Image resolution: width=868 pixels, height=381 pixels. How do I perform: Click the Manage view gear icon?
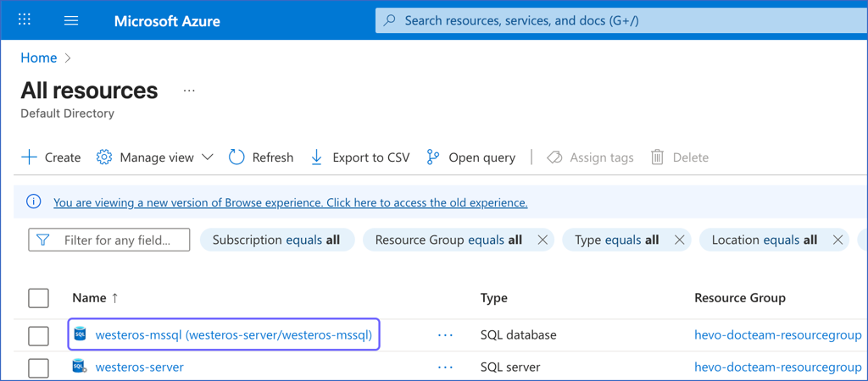tap(104, 157)
